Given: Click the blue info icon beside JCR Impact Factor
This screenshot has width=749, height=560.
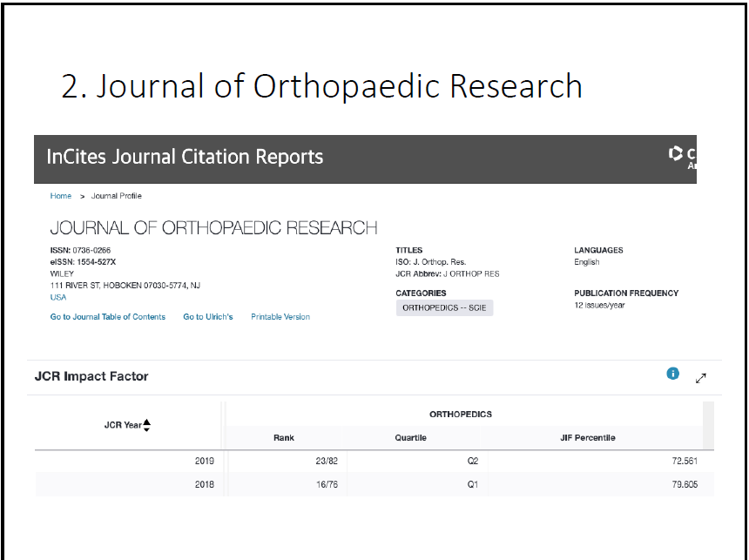Looking at the screenshot, I should point(672,374).
